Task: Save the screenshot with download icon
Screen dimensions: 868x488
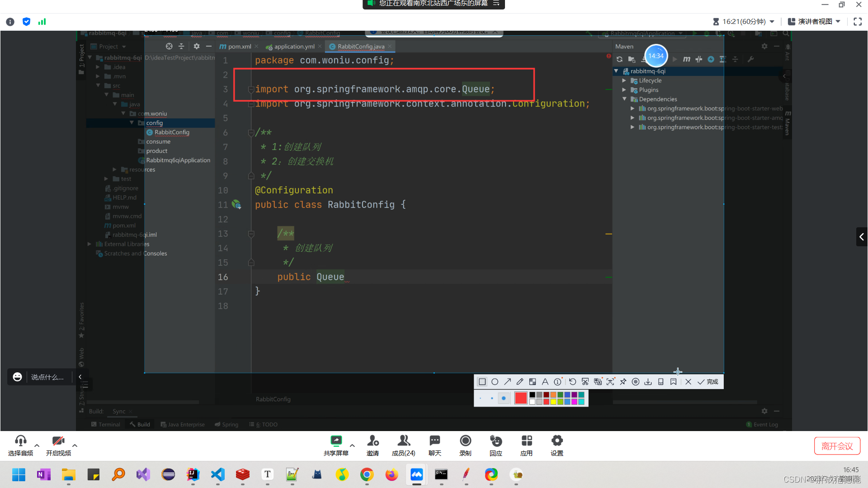Action: (648, 382)
